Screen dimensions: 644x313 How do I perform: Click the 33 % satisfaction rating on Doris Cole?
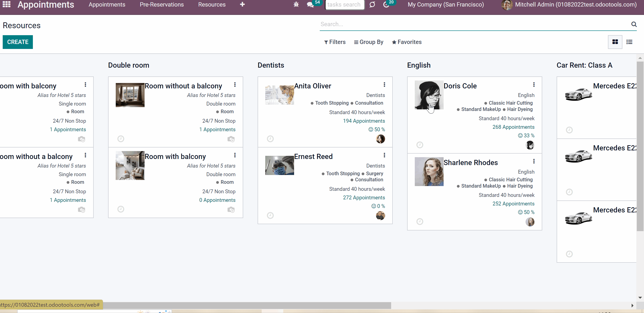[526, 136]
